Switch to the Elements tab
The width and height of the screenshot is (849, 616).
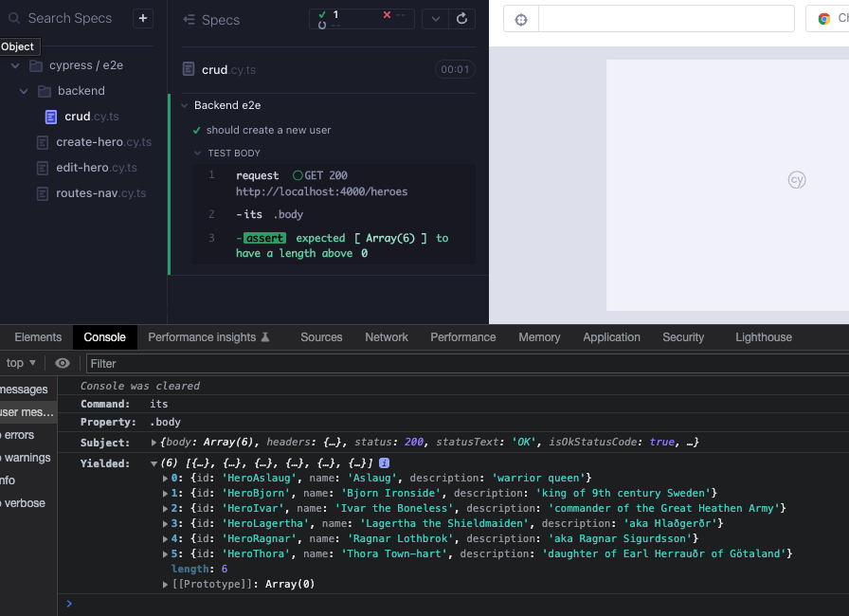coord(38,337)
